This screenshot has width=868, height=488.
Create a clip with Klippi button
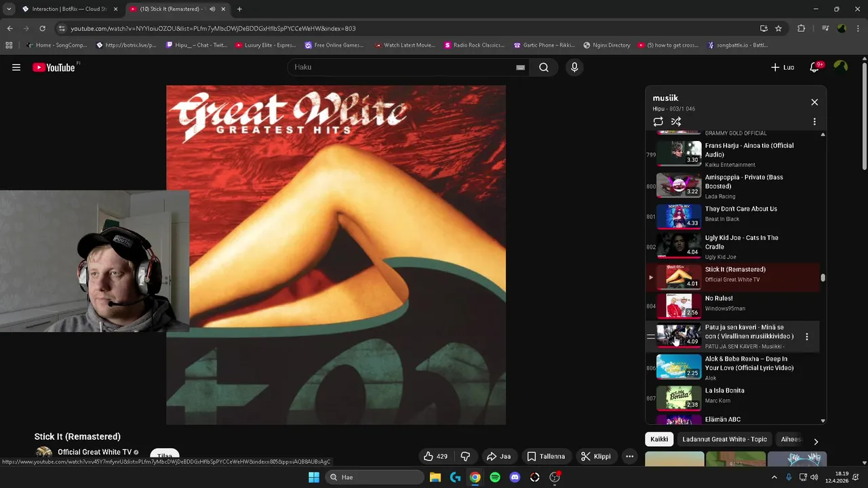596,456
